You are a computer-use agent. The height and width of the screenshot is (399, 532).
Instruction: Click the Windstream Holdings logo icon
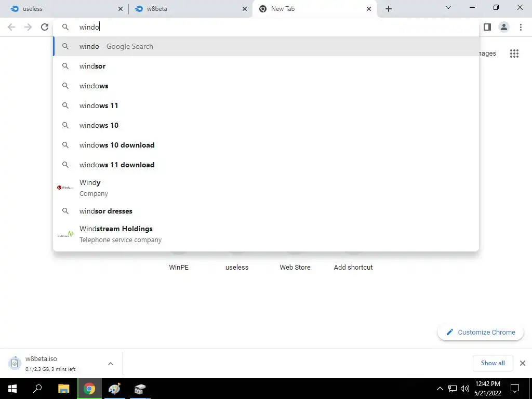click(x=65, y=234)
